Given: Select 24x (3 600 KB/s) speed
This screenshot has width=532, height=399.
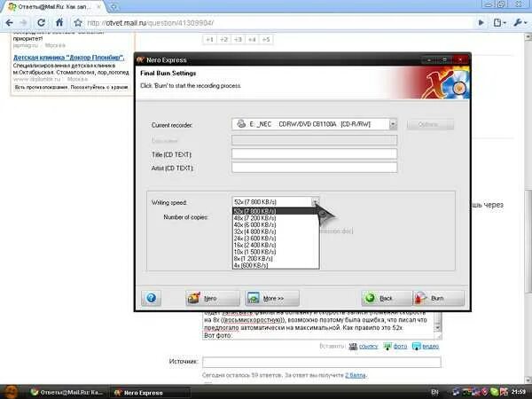Looking at the screenshot, I should (276, 239).
